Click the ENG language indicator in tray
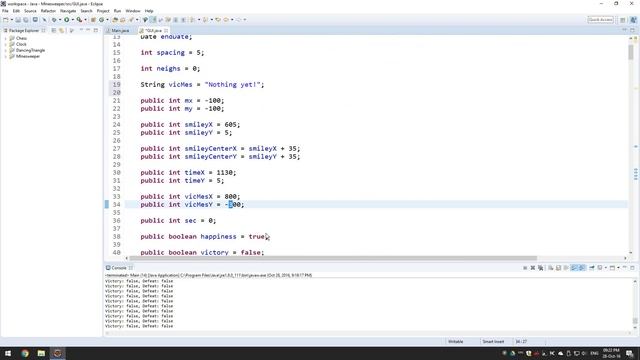The width and height of the screenshot is (640, 360). point(594,353)
